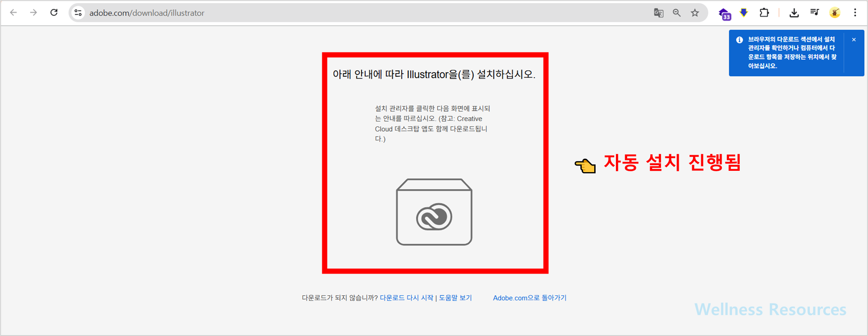Open the Google Translate page icon
The image size is (868, 336).
(x=658, y=13)
